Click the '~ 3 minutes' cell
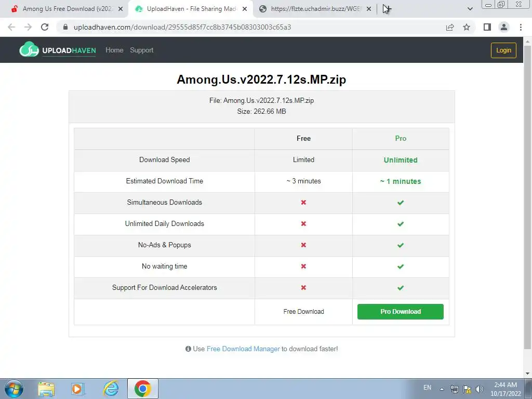Viewport: 532px width, 399px height. (303, 181)
